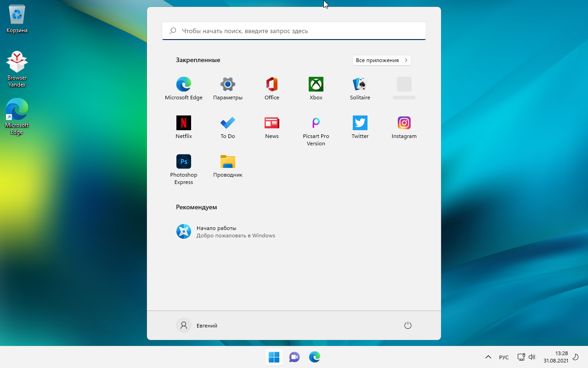The width and height of the screenshot is (588, 368).
Task: Open the Xbox app
Action: click(x=316, y=89)
